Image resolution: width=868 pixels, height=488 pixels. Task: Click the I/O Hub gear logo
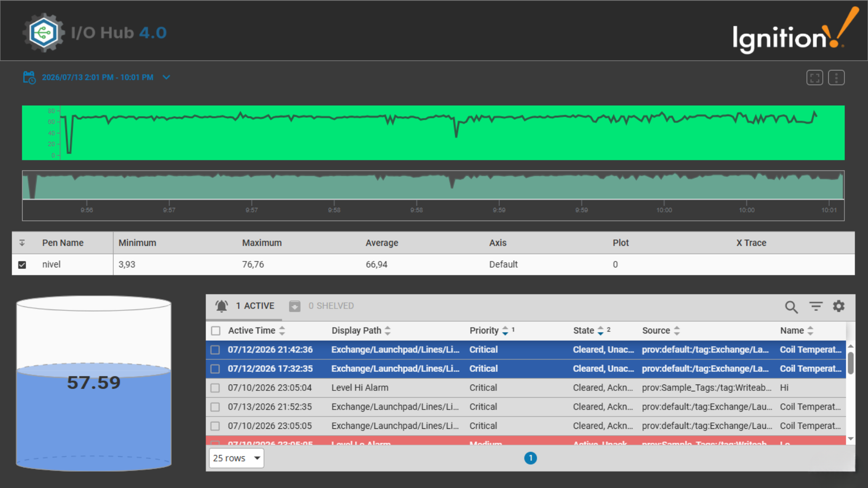pos(43,33)
